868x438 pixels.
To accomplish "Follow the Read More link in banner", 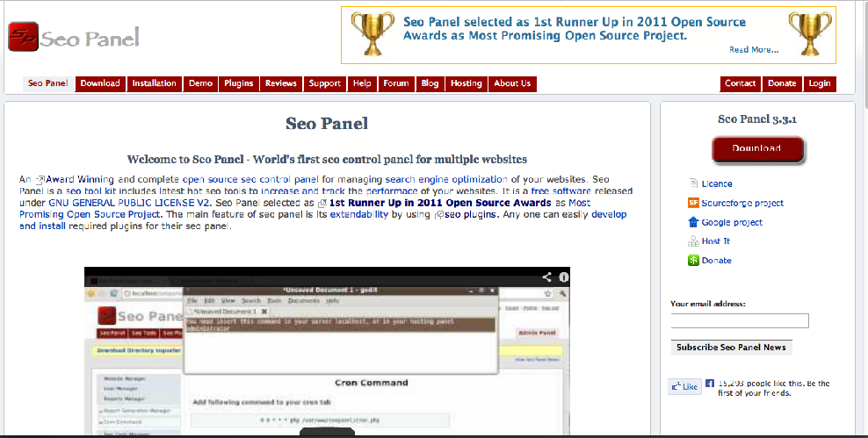I will click(754, 50).
